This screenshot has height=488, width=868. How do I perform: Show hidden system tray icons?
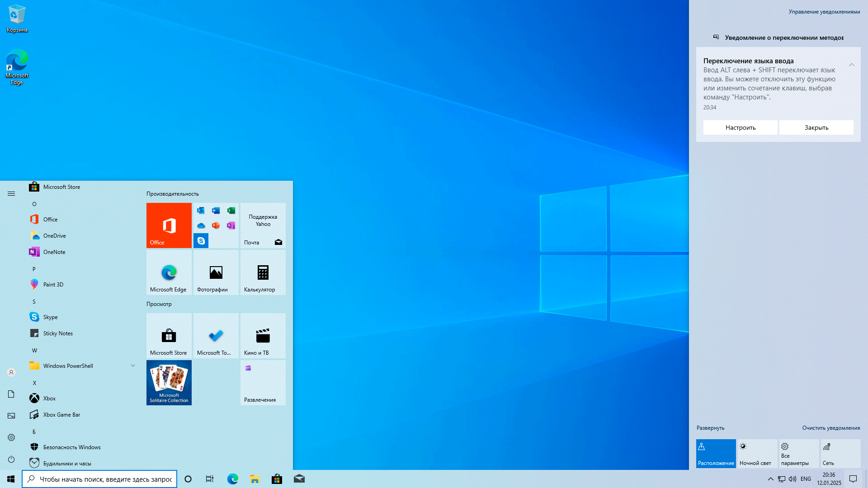coord(770,479)
